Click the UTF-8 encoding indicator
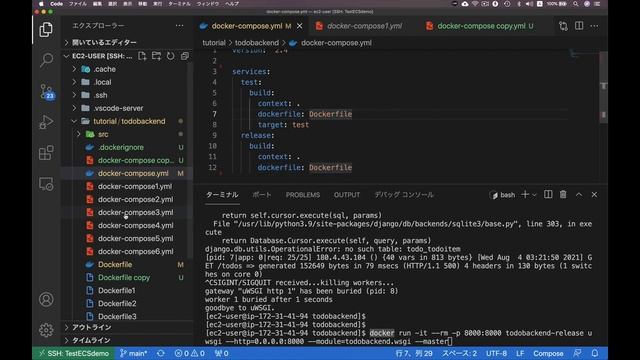 coord(496,353)
